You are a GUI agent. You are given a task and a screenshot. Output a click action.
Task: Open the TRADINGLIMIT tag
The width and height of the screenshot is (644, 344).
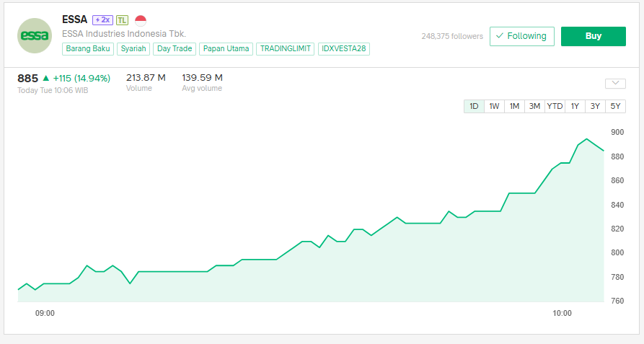[286, 49]
